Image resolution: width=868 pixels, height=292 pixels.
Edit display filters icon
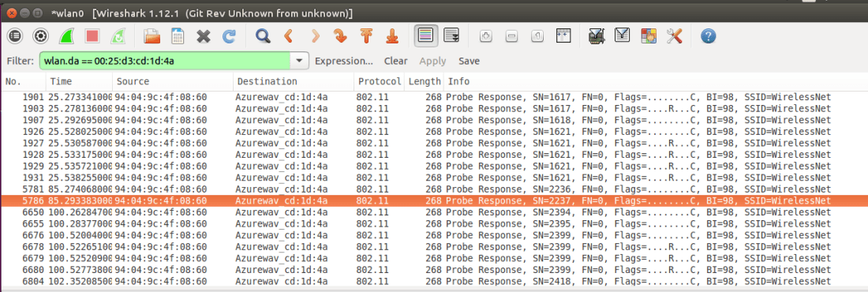[x=623, y=36]
